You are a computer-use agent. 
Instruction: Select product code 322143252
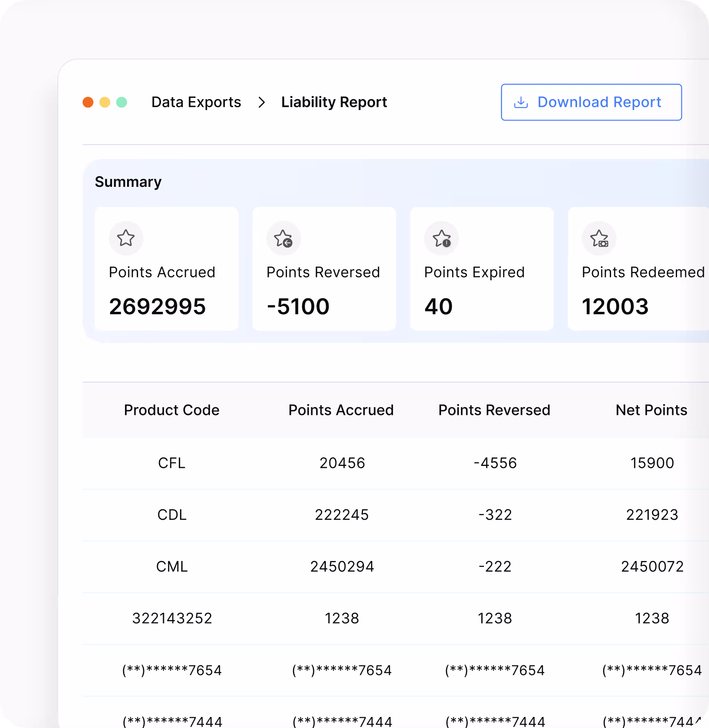point(172,618)
